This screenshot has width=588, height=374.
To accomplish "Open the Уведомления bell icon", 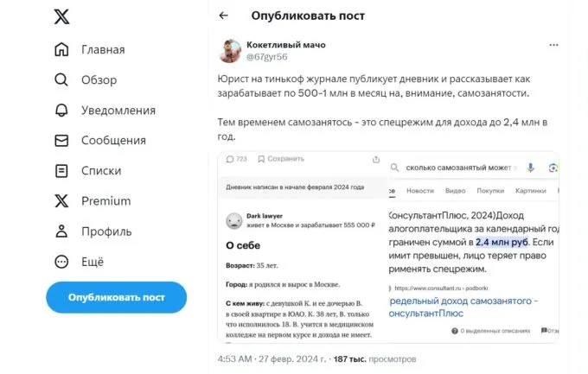I will pos(61,110).
